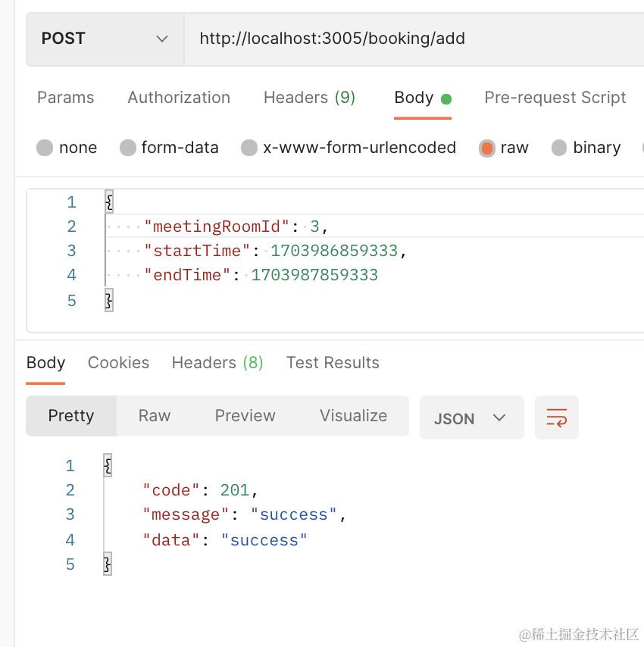Click the request URL input field
The width and height of the screenshot is (644, 647).
(x=409, y=39)
